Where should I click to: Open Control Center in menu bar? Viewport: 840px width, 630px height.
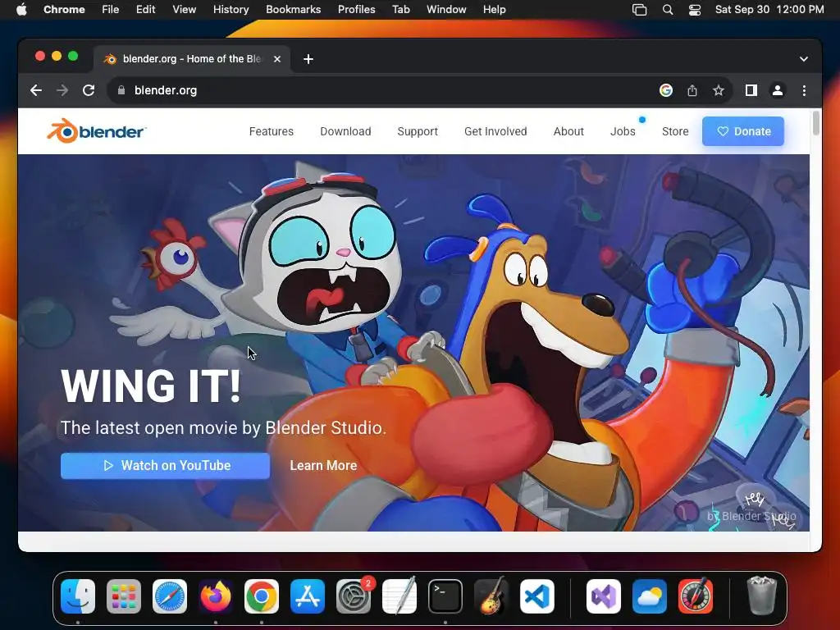tap(695, 10)
